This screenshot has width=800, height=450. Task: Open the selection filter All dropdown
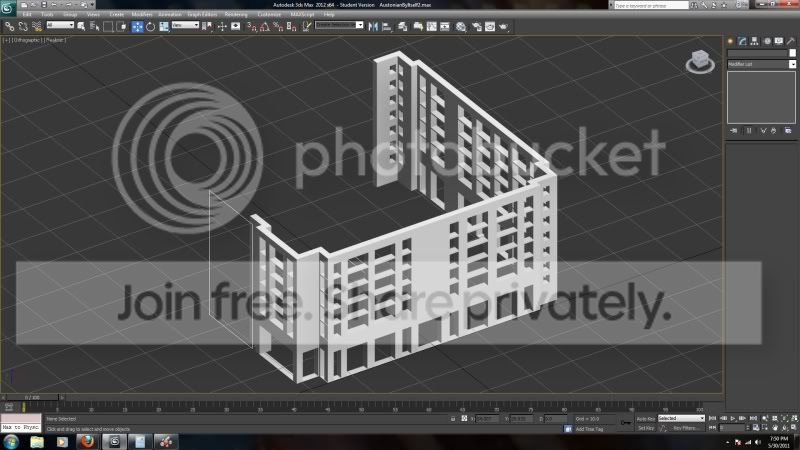[x=60, y=25]
